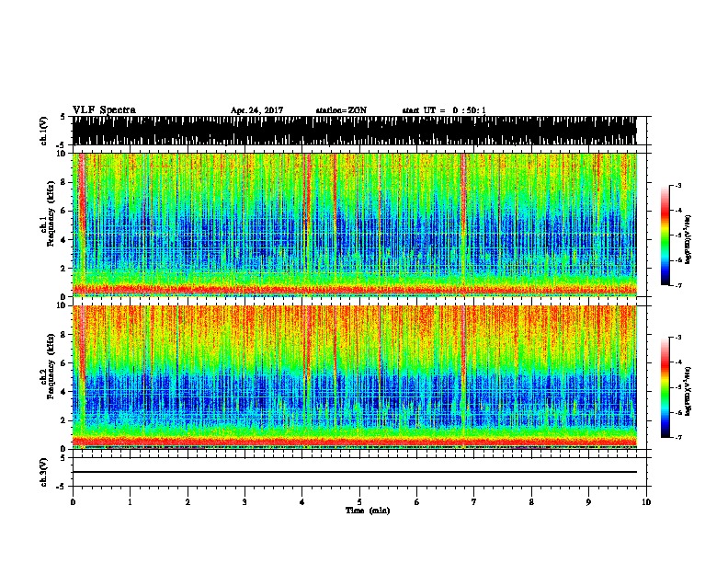Click time axis tick label "1"
The image size is (728, 563).
coord(130,502)
